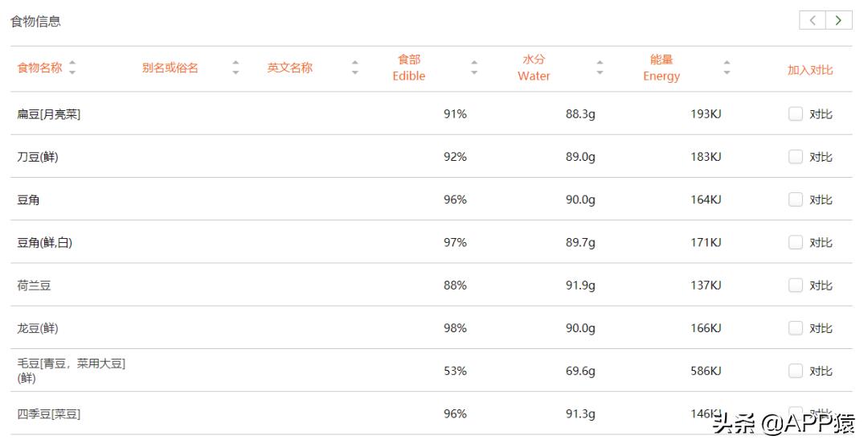Click the 食物名称 column header
Viewport: 868px width, 448px height.
pos(39,68)
